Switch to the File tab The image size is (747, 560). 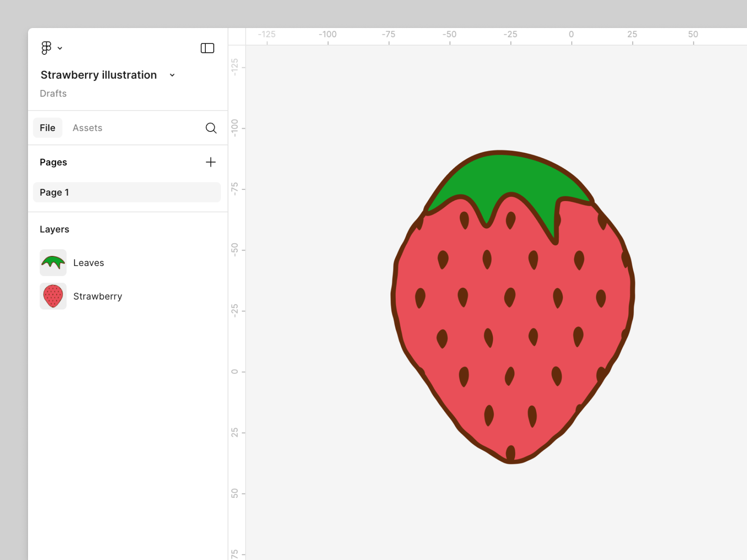[x=47, y=128]
